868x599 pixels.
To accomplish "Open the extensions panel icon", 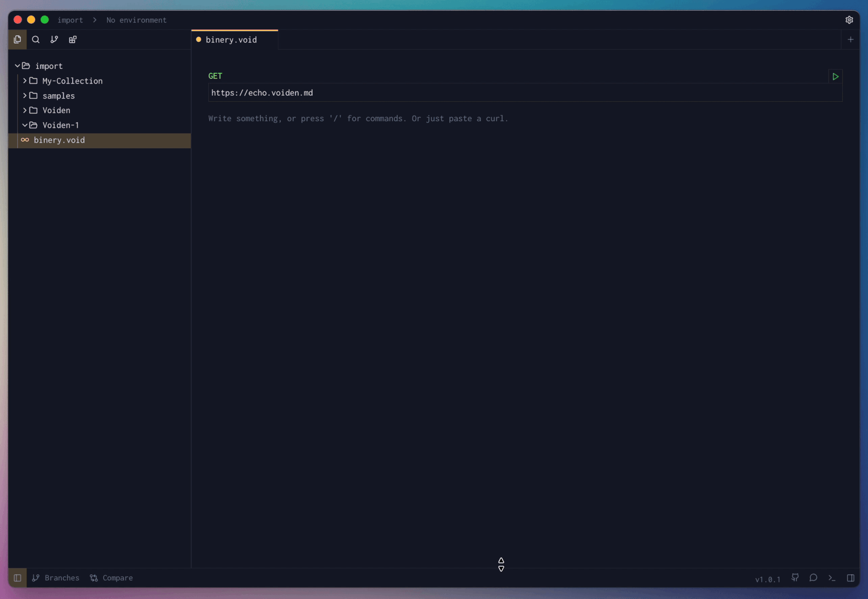I will (x=73, y=39).
